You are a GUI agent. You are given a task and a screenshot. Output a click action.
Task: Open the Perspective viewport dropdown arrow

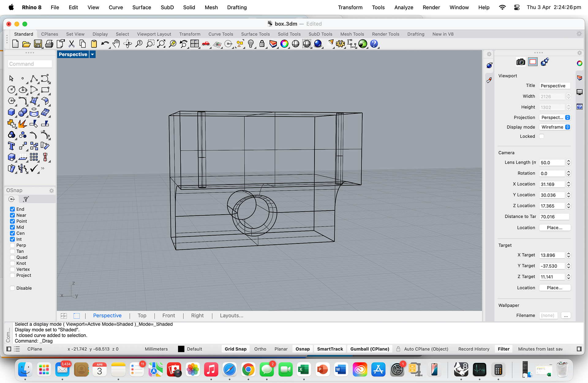click(x=92, y=54)
